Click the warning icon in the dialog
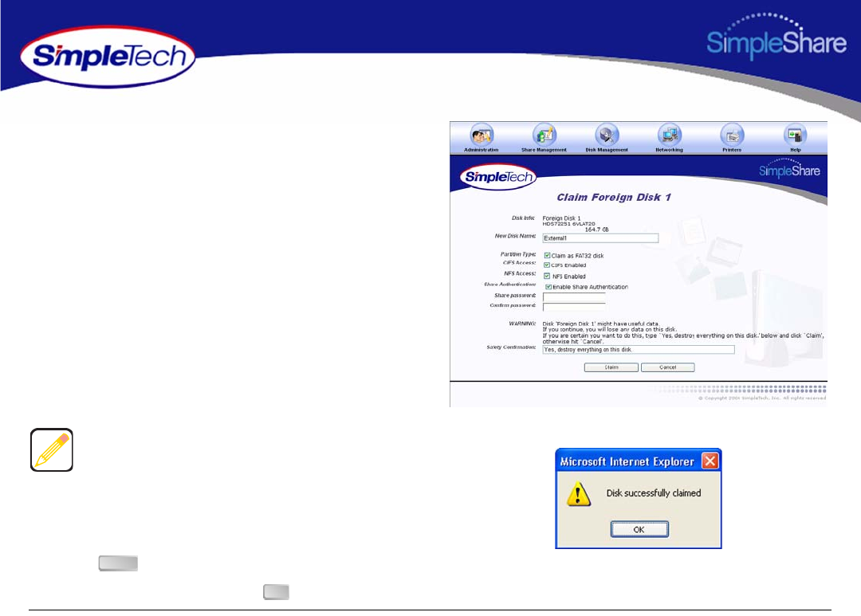The width and height of the screenshot is (861, 616). [x=579, y=493]
